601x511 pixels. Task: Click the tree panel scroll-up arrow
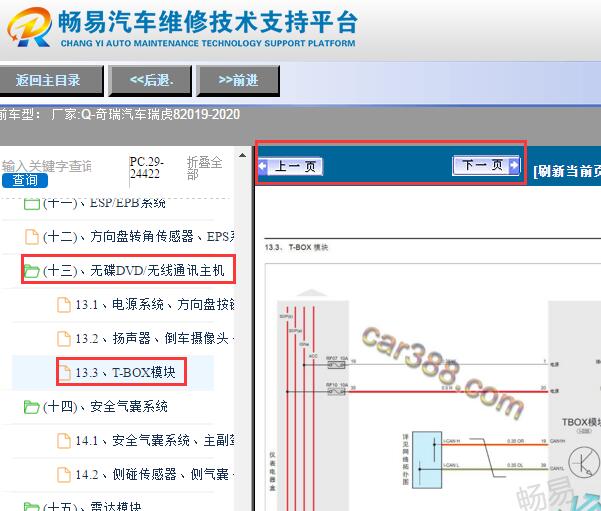point(242,155)
